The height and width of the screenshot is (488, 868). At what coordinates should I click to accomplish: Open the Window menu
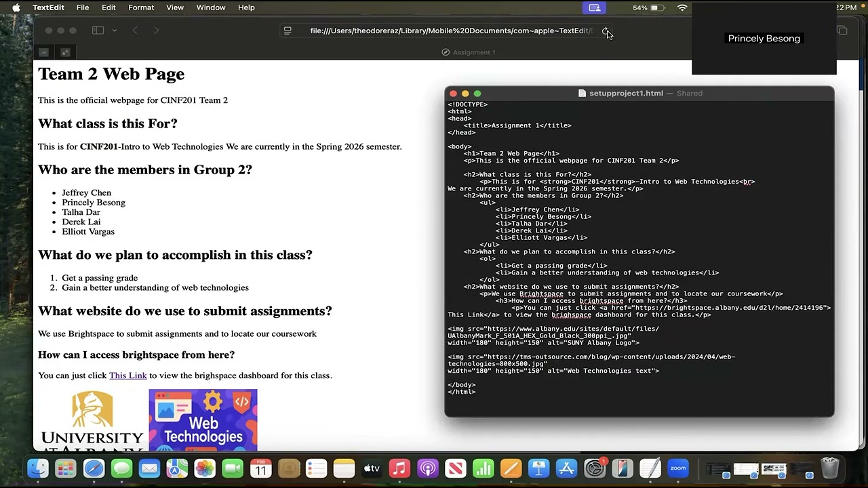(x=211, y=7)
